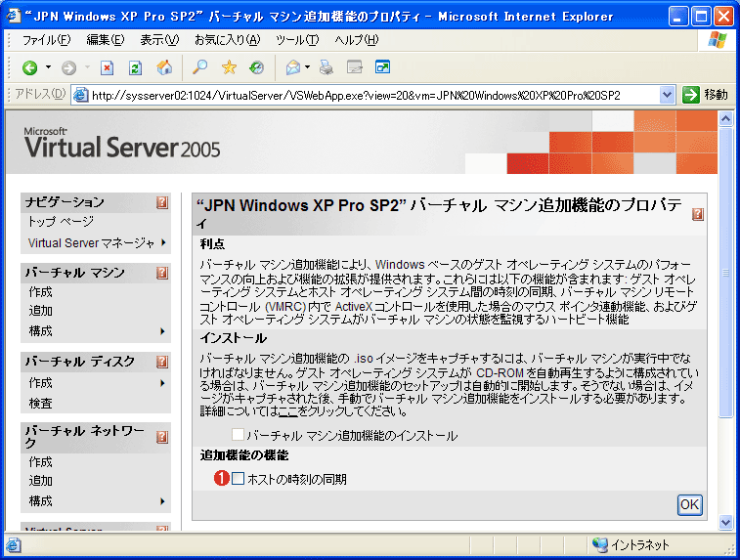Click the Print icon in toolbar

326,68
